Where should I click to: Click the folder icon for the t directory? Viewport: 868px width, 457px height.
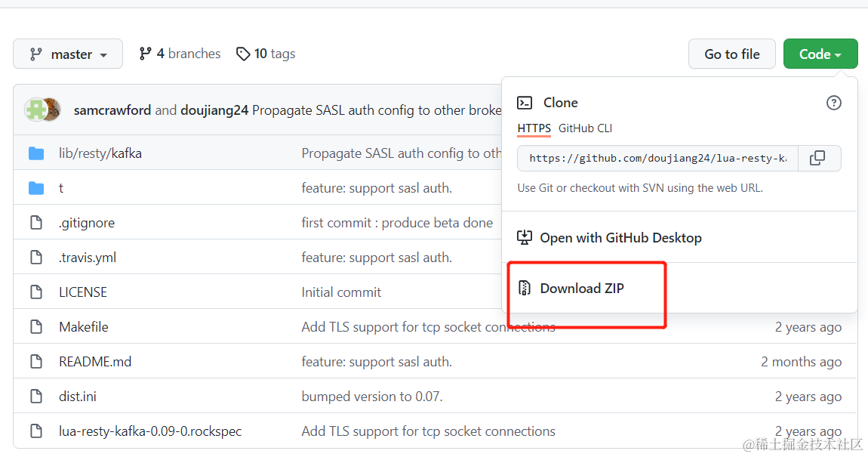tap(36, 188)
